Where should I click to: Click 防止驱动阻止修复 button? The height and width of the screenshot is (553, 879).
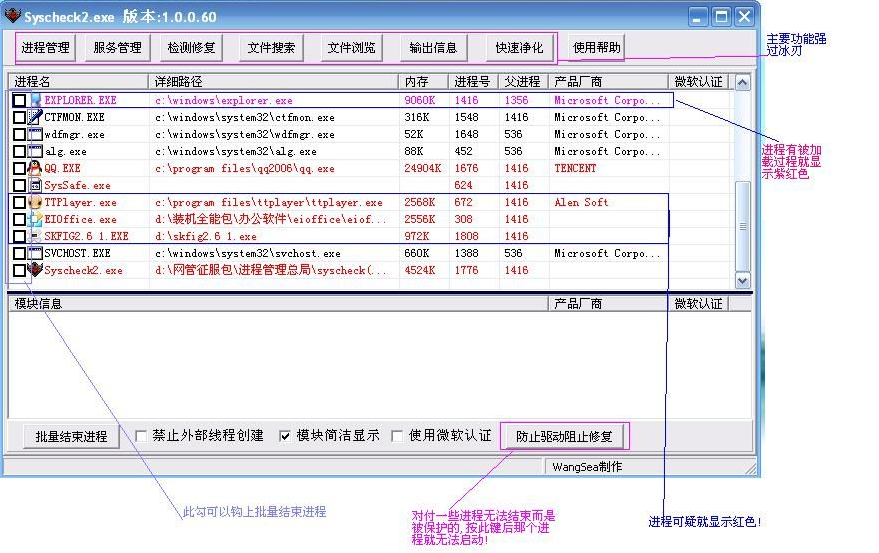click(x=564, y=436)
